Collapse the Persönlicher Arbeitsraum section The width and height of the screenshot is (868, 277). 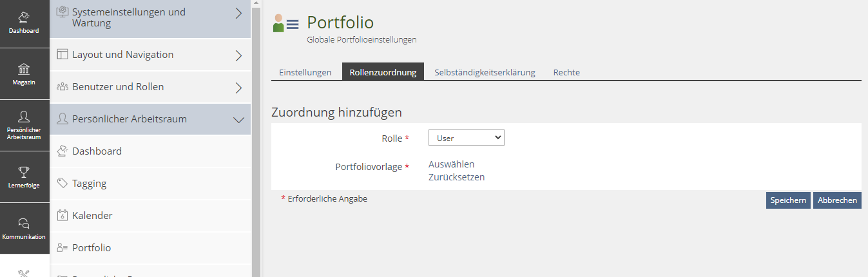click(x=238, y=120)
